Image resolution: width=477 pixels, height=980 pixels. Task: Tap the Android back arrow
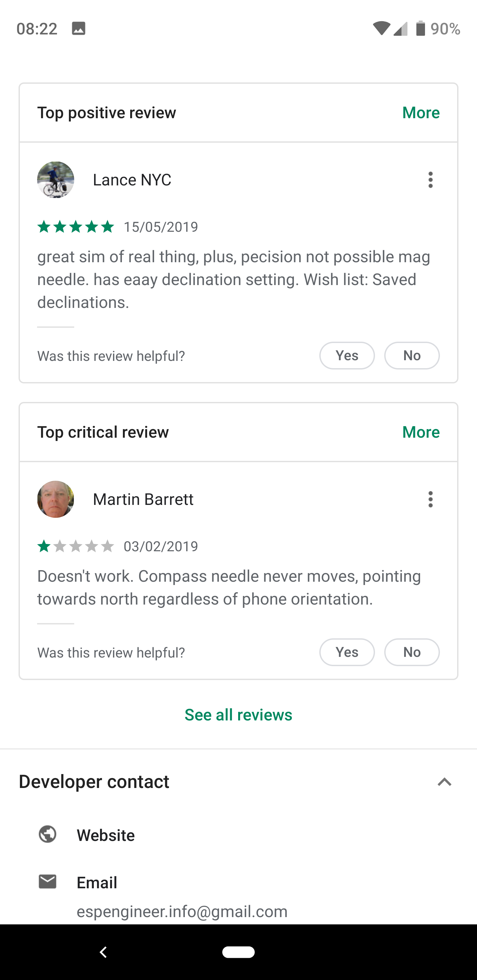point(103,952)
